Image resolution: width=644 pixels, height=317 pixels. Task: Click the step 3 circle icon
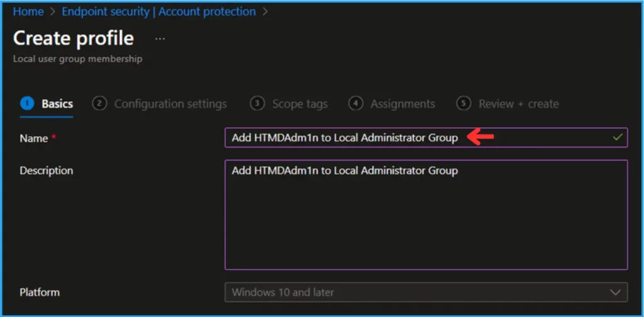click(x=257, y=104)
